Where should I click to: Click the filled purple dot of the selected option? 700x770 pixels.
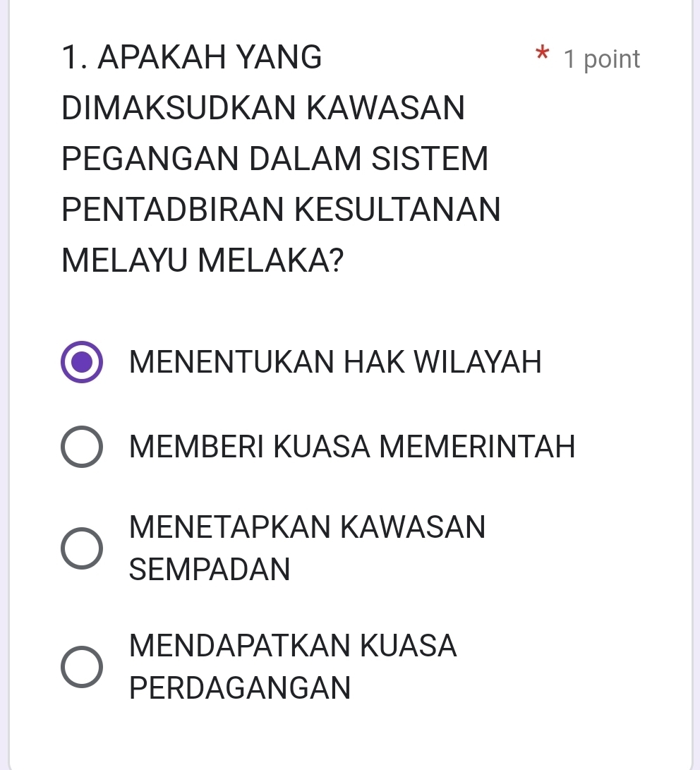coord(82,363)
